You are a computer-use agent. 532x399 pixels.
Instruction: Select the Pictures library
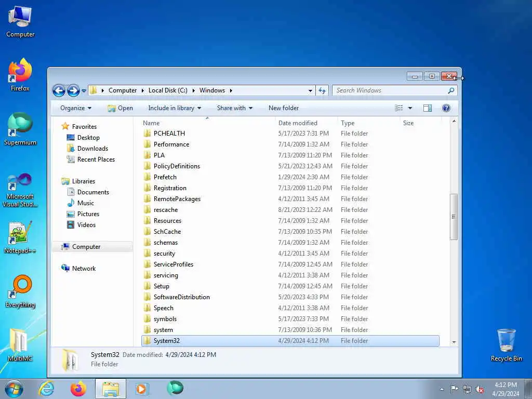tap(88, 214)
